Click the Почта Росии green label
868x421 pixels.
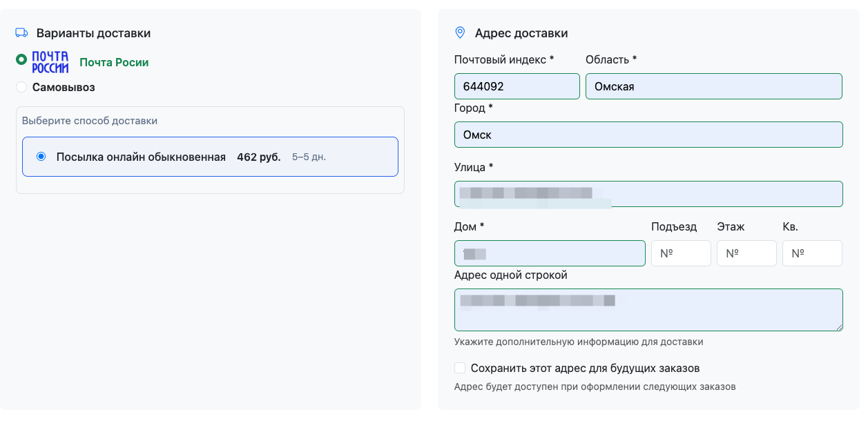tap(114, 62)
